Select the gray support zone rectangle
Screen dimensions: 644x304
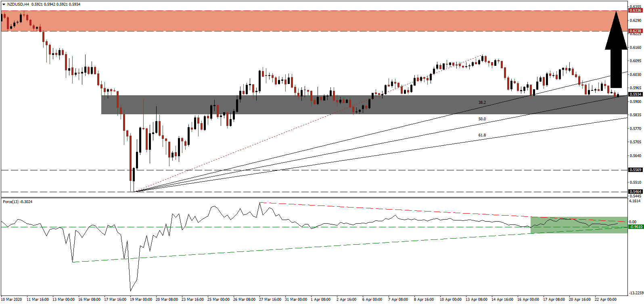point(282,105)
